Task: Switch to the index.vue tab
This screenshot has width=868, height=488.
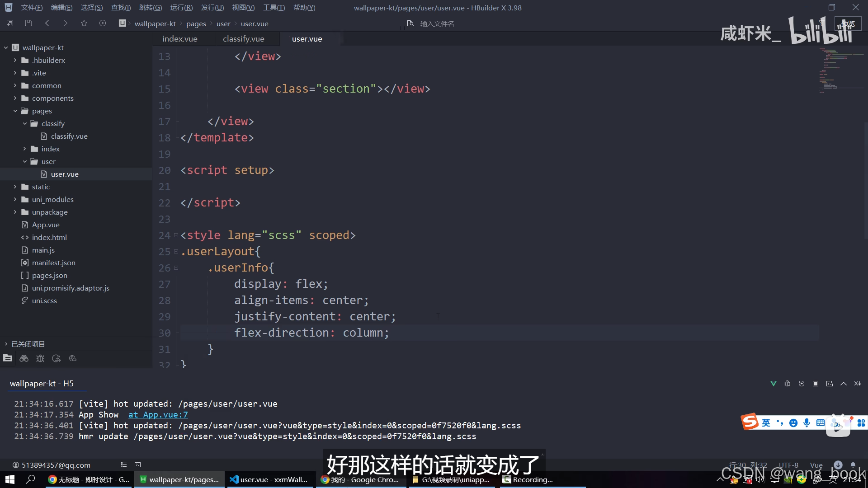Action: point(180,39)
